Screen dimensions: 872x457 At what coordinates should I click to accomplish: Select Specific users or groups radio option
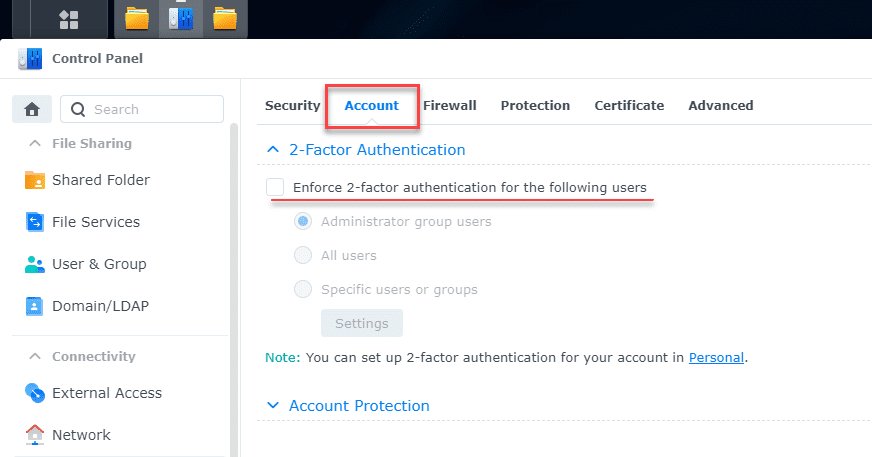(x=303, y=289)
